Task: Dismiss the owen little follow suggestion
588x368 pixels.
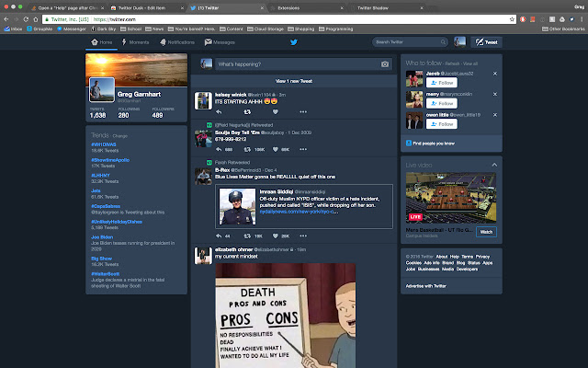Action: (x=495, y=116)
